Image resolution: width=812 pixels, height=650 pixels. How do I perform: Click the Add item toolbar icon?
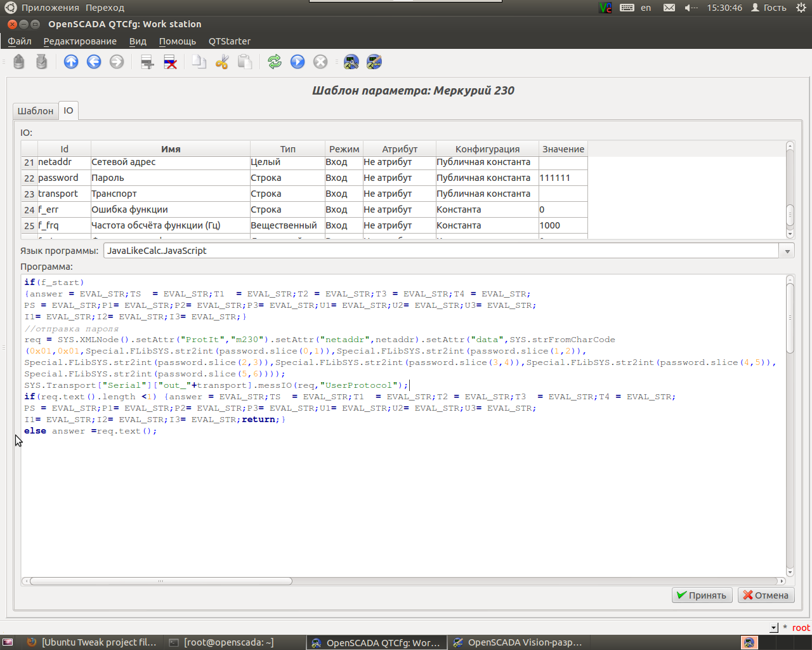pos(147,62)
